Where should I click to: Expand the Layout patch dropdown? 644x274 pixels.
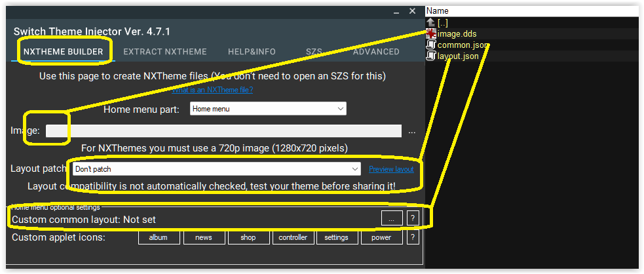coord(217,169)
